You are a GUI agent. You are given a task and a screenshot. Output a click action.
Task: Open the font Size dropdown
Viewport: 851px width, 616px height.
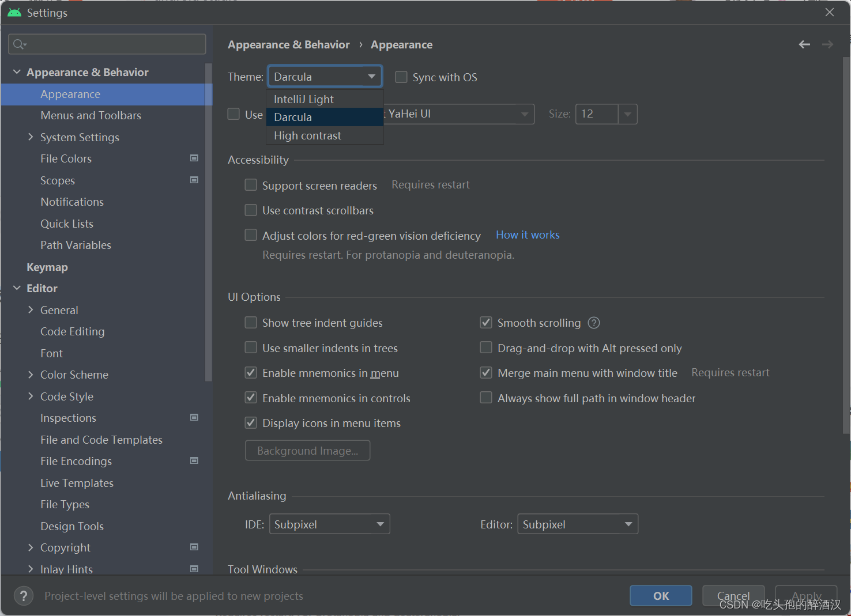click(628, 114)
